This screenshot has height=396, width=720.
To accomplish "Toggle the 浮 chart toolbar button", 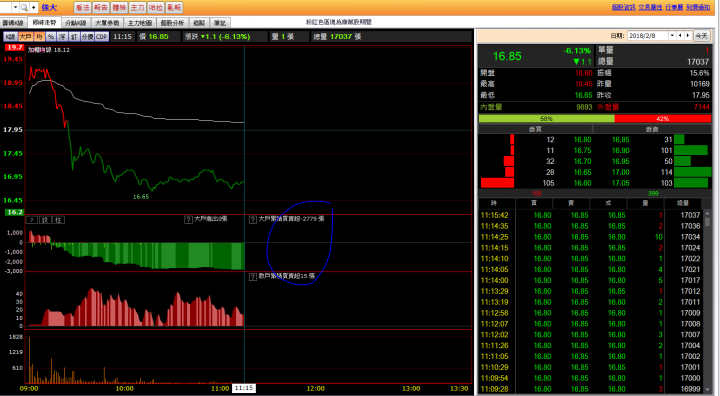I will click(62, 37).
